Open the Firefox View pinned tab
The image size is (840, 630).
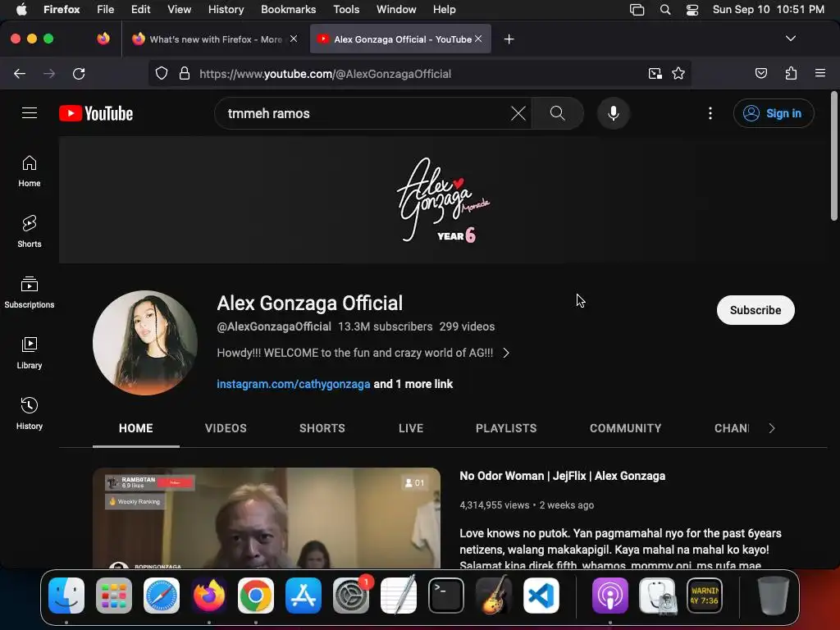tap(103, 39)
